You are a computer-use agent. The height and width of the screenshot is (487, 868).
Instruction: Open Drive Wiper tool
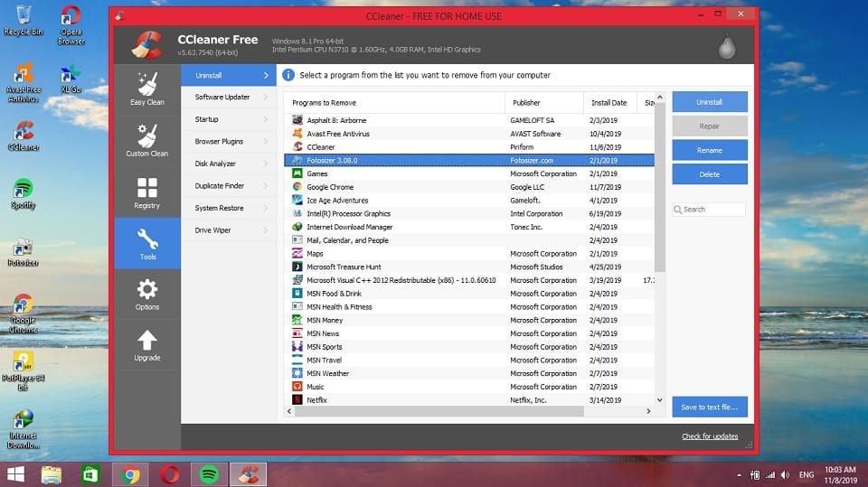click(229, 229)
